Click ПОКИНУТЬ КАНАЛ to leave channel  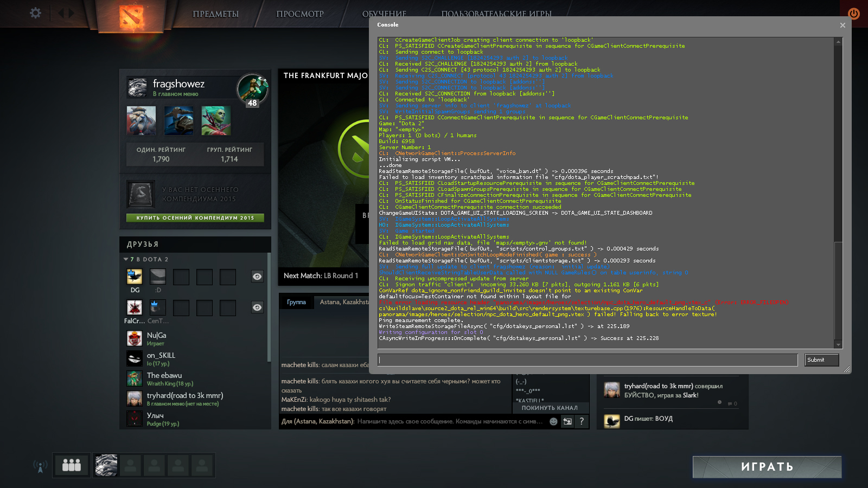(x=550, y=408)
